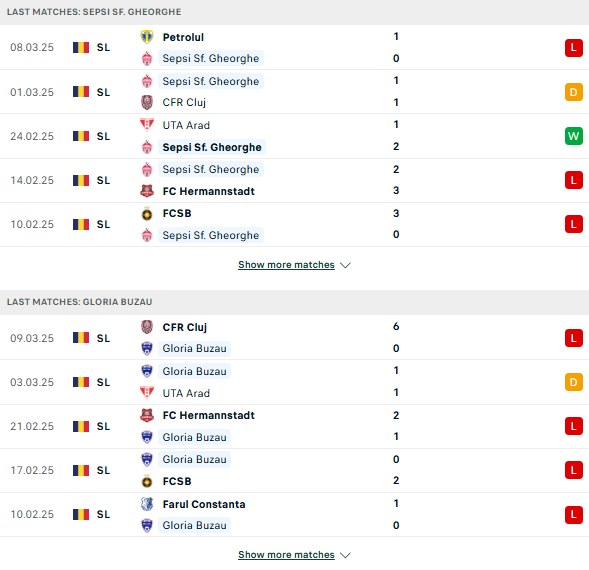This screenshot has height=570, width=589.
Task: Click the D badge for Sepsi vs CFR Cluj
Action: [x=574, y=92]
